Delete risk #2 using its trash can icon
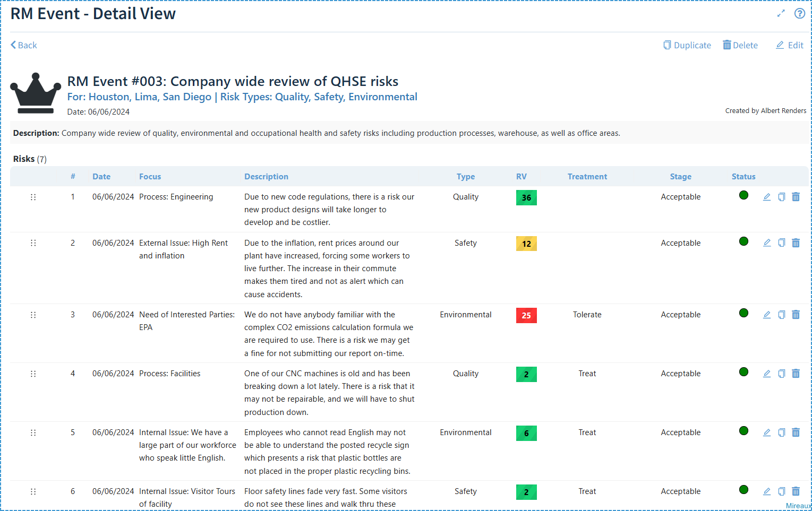Viewport: 812px width, 511px height. pos(796,242)
